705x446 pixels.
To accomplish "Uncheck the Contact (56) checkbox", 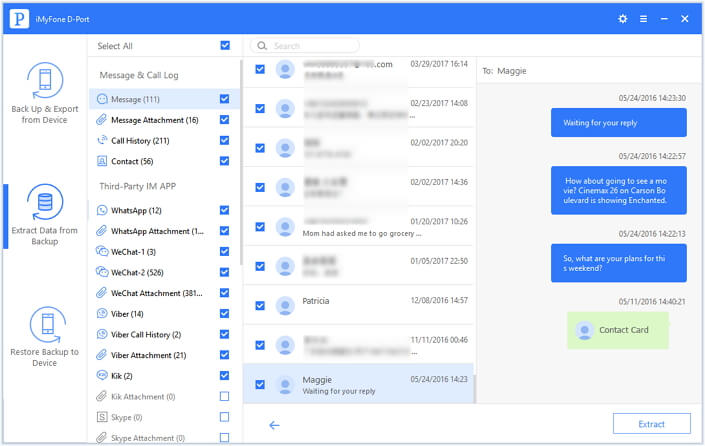I will point(224,161).
